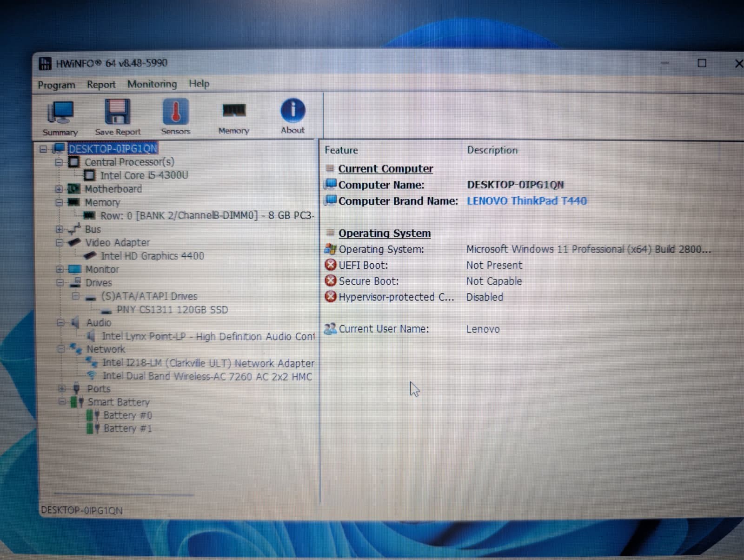Open the Monitoring menu
The width and height of the screenshot is (744, 560).
[152, 84]
